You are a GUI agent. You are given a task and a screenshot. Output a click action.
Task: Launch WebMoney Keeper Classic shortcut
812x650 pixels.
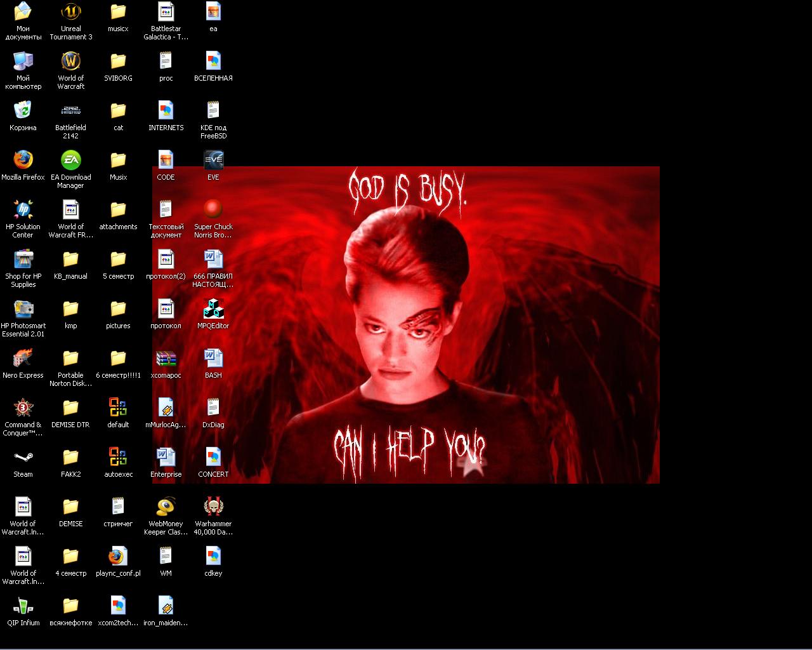(166, 507)
